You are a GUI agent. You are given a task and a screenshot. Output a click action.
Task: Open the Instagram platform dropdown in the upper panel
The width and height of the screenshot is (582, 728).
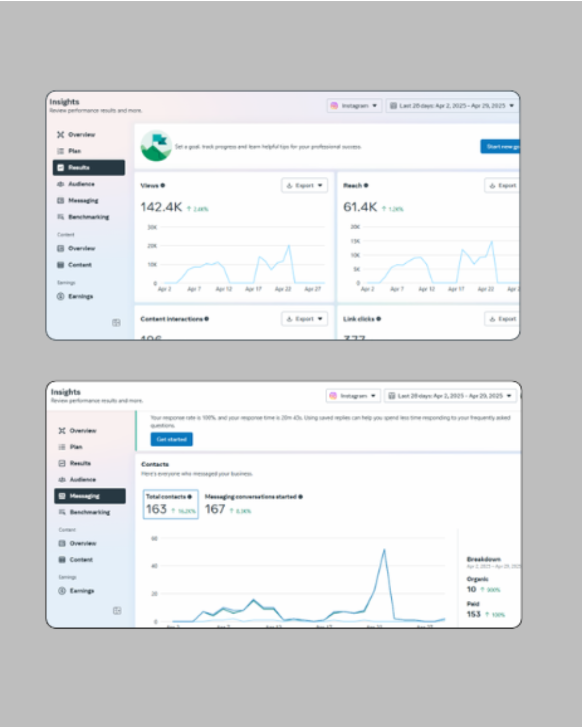(354, 106)
